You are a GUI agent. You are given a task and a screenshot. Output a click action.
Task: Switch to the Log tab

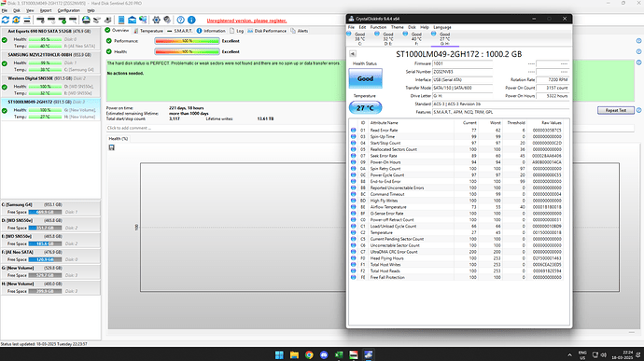tap(236, 31)
